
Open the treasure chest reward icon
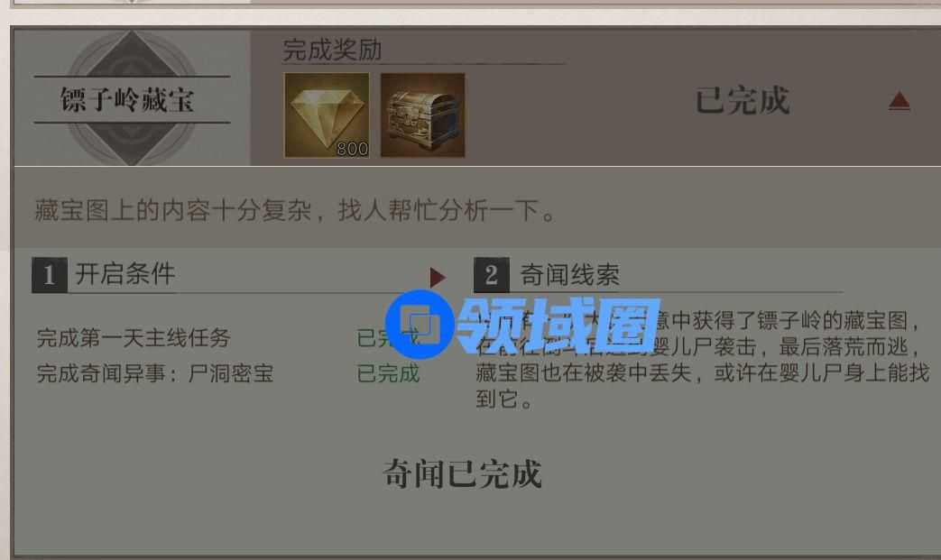[422, 115]
